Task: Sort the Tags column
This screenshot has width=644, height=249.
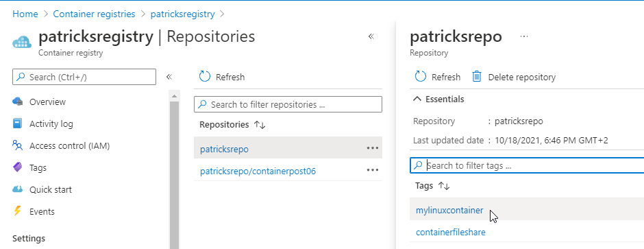Action: click(444, 186)
